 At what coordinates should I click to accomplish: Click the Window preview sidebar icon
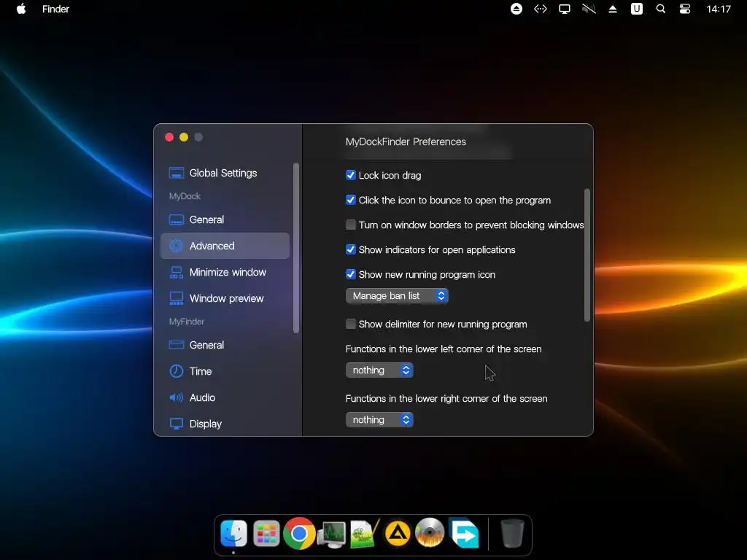tap(177, 298)
